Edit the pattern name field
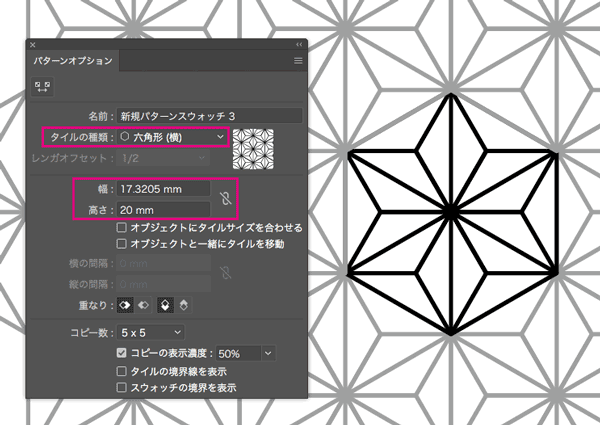The width and height of the screenshot is (600, 425). (209, 116)
